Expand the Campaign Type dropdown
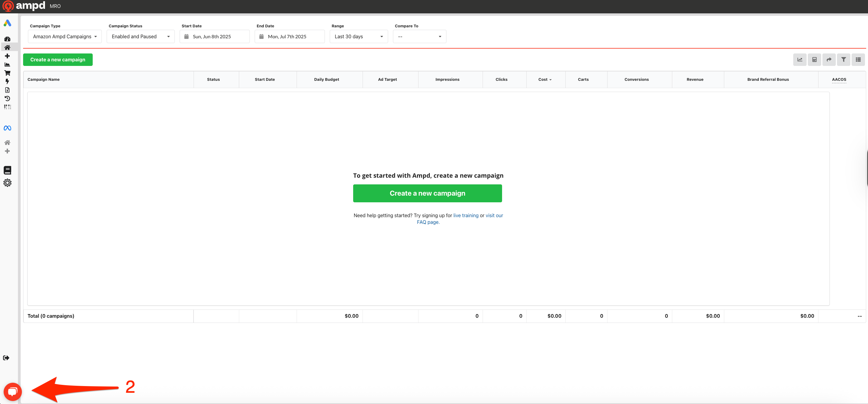 (x=65, y=36)
